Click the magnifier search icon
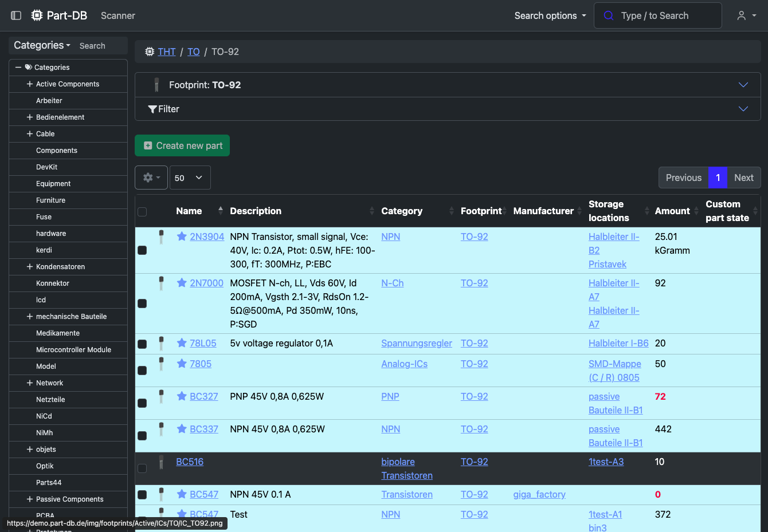Image resolution: width=768 pixels, height=532 pixels. click(609, 15)
